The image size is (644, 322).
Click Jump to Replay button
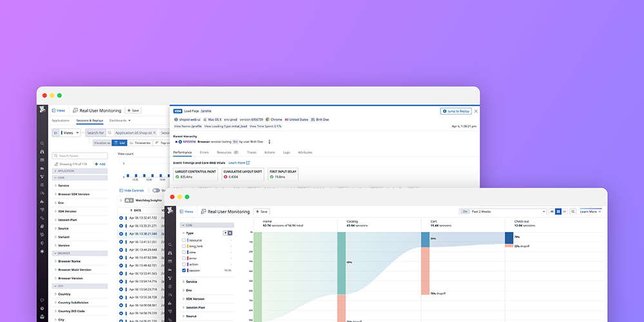(x=456, y=111)
